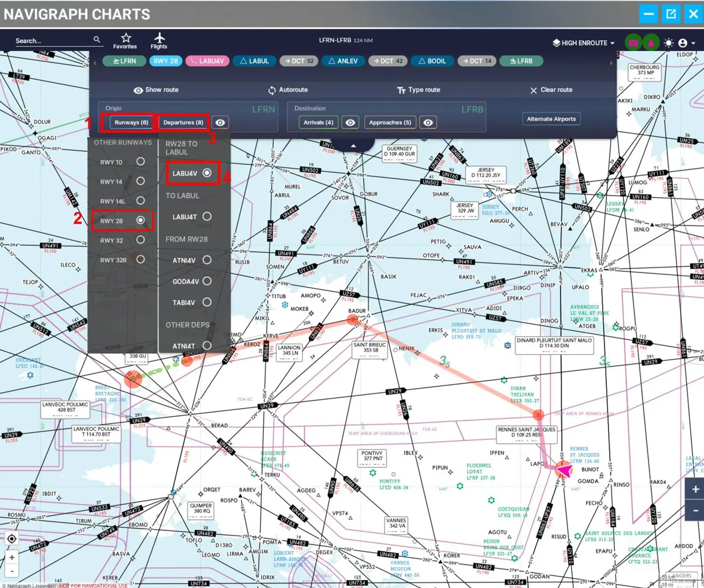Image resolution: width=704 pixels, height=588 pixels.
Task: Click the center-on-location target icon
Action: [x=12, y=538]
